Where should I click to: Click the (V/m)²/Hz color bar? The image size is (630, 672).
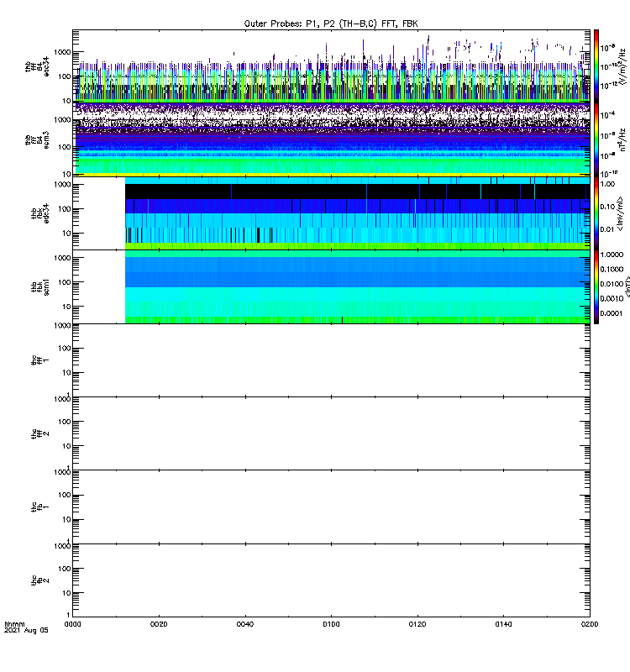tap(596, 66)
